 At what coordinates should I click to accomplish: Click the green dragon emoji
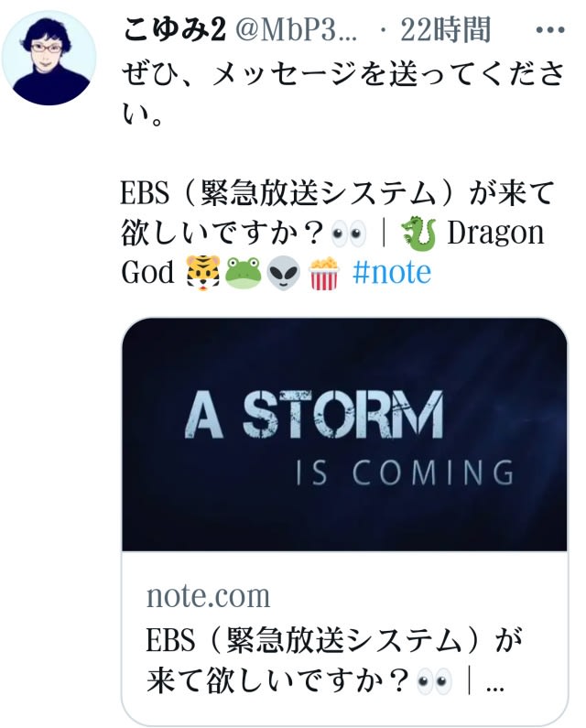[x=418, y=234]
